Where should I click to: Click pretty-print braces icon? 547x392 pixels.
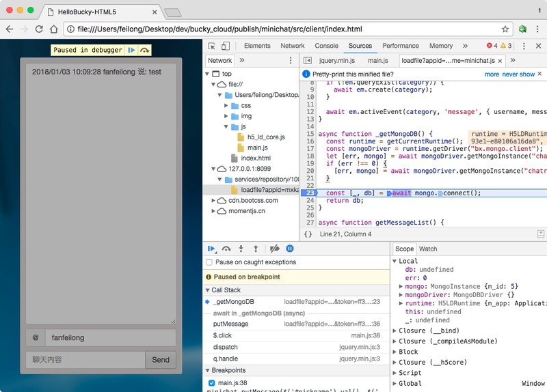click(x=308, y=234)
